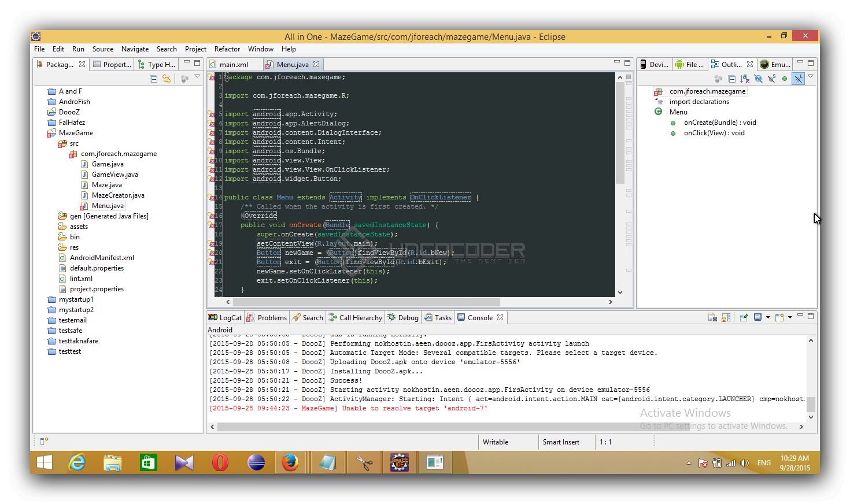
Task: Open the Outline view menu arrow
Action: (811, 76)
